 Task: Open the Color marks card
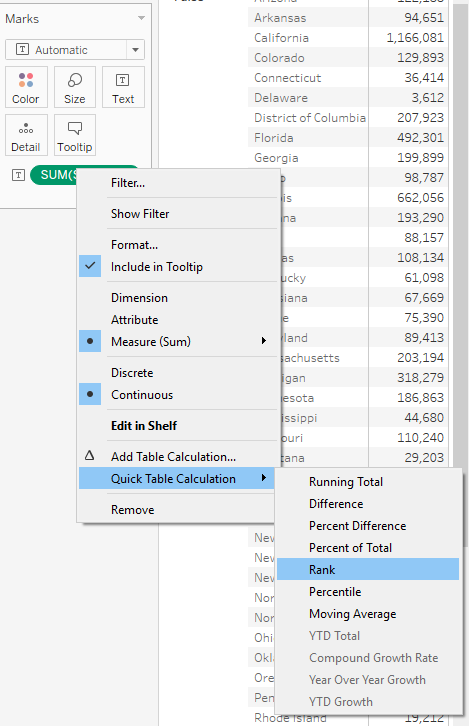(x=26, y=87)
